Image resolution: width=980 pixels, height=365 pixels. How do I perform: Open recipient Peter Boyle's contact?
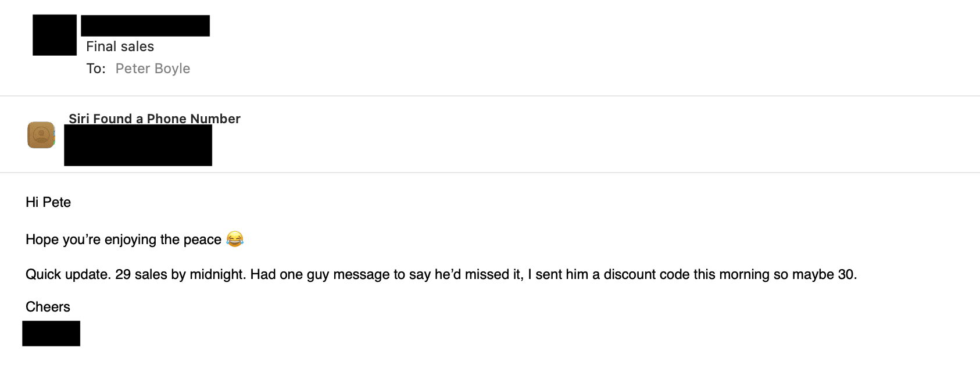click(153, 69)
